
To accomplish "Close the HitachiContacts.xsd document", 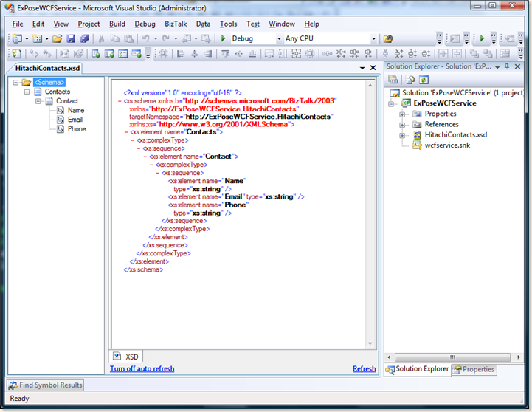I will [x=373, y=68].
